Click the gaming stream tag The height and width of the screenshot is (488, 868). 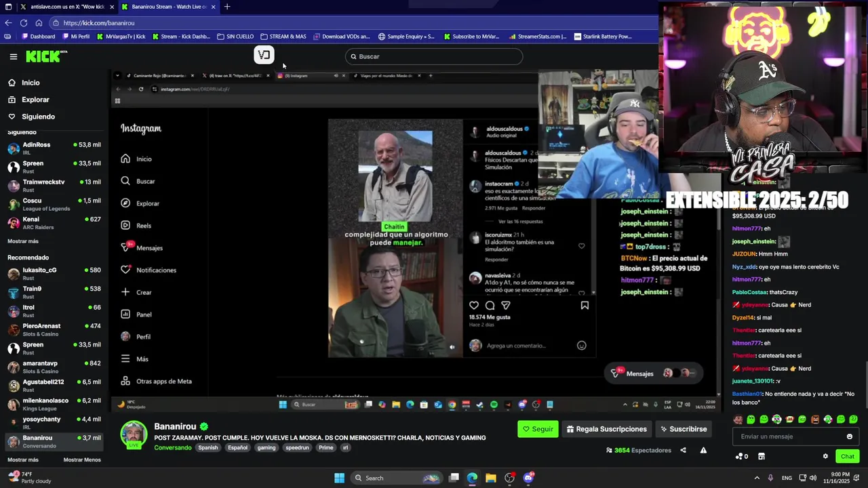point(267,447)
